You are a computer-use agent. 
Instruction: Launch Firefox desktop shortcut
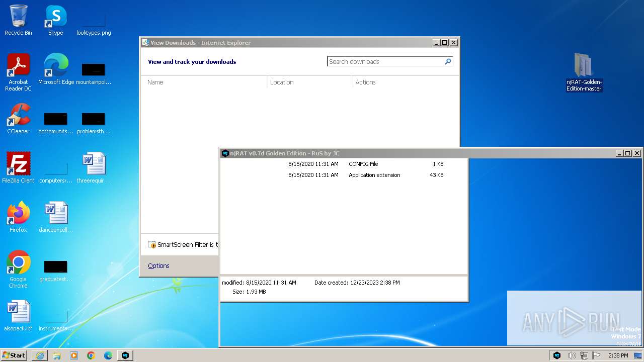(18, 217)
